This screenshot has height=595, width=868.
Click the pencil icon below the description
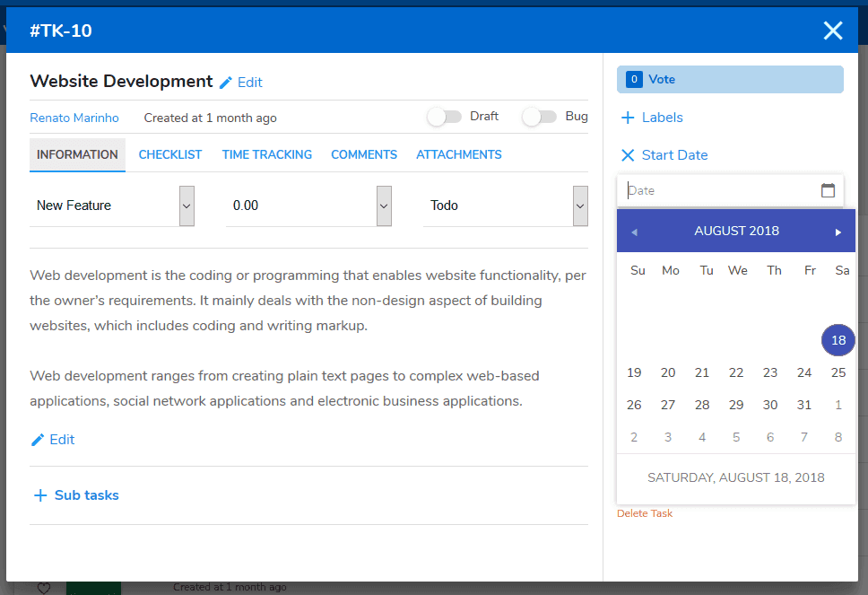click(x=38, y=440)
